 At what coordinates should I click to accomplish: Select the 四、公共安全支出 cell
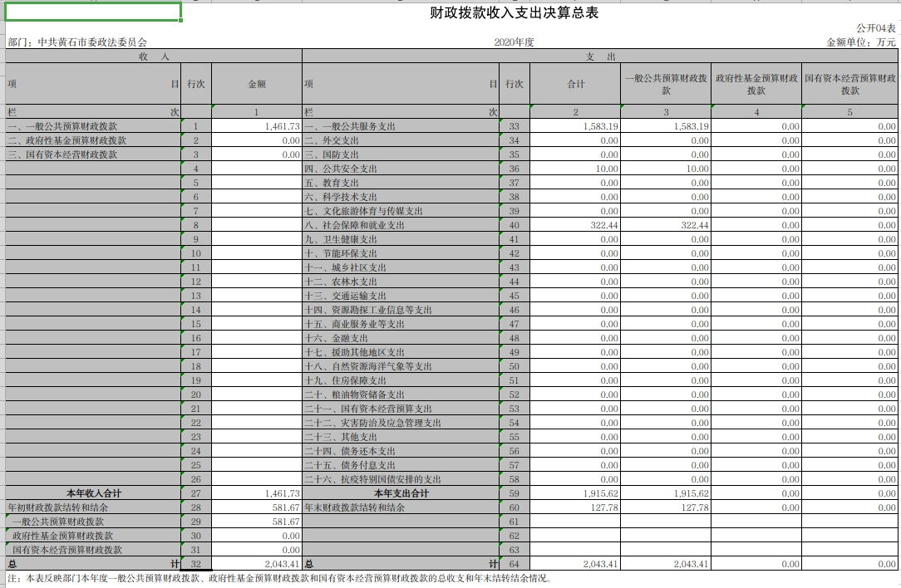point(401,169)
